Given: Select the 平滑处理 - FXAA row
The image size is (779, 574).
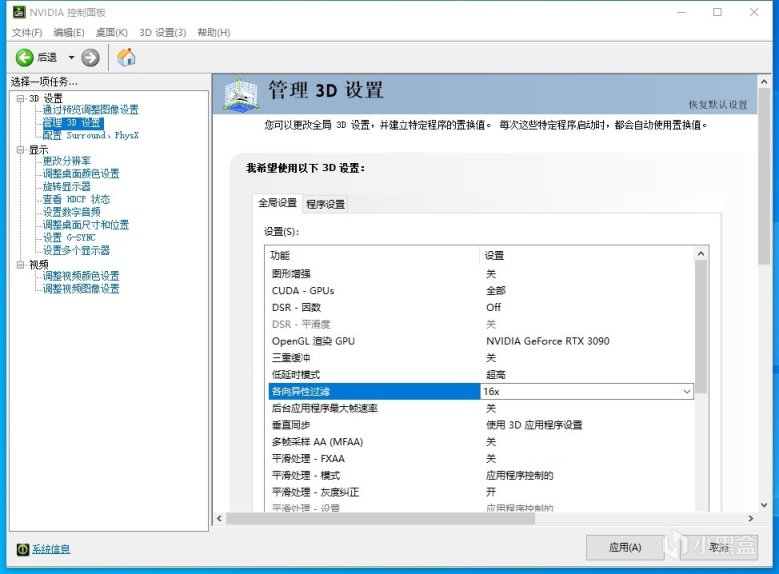Looking at the screenshot, I should pos(481,459).
